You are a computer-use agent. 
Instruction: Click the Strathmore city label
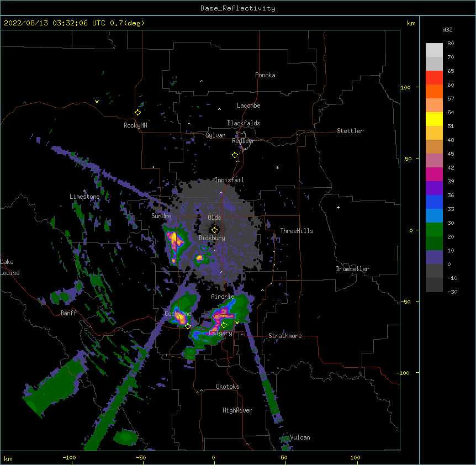(x=285, y=336)
